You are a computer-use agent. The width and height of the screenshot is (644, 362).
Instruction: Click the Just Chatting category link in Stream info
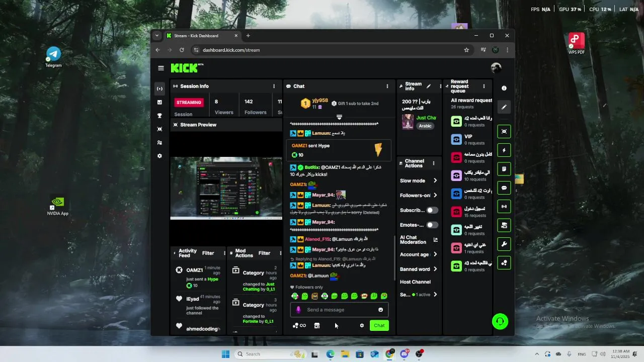[x=426, y=118]
